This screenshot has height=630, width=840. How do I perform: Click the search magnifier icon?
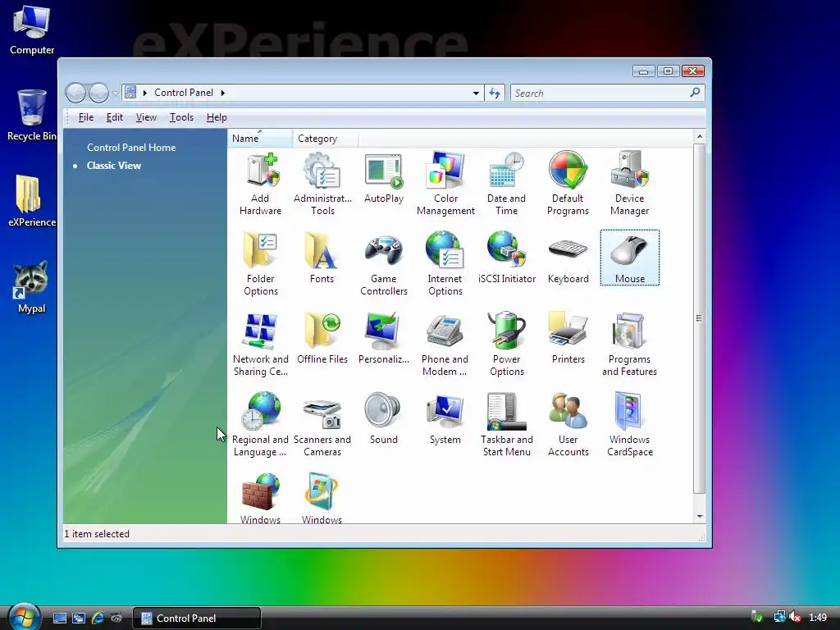695,93
